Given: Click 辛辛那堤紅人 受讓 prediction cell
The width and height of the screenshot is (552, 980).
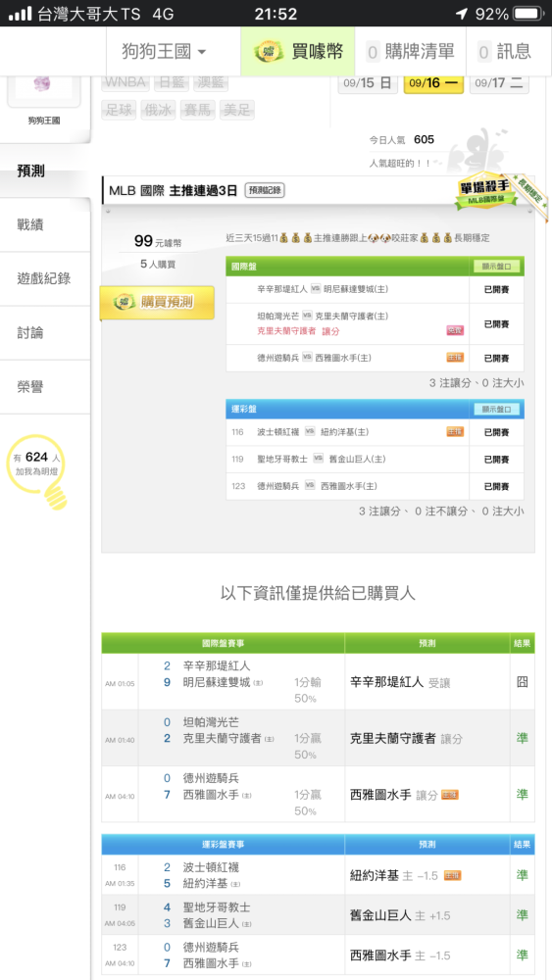Looking at the screenshot, I should [x=427, y=682].
